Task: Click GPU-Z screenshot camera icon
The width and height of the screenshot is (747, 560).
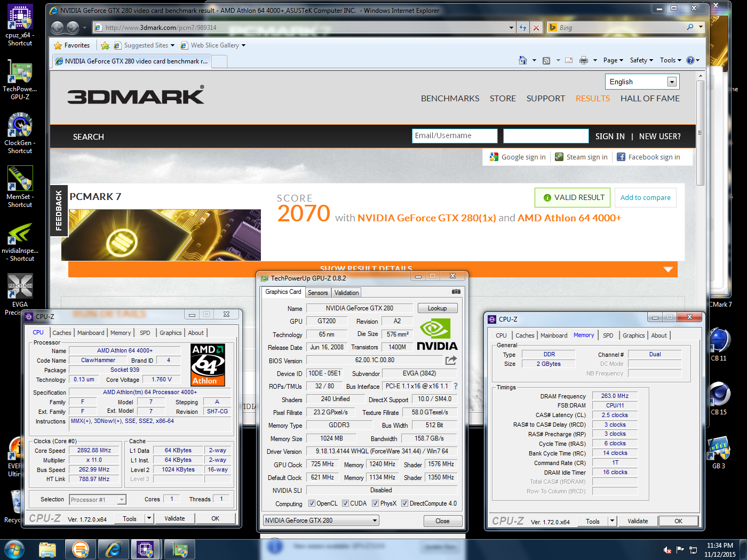Action: [456, 292]
